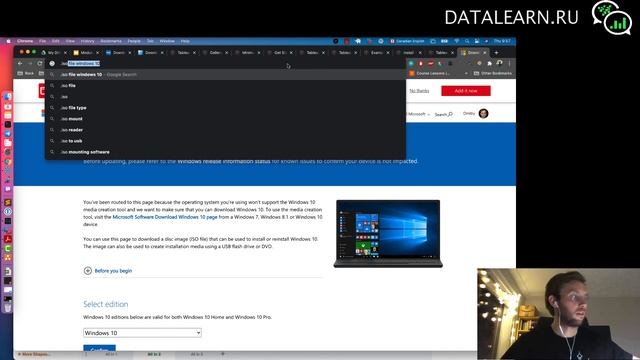Open the Bookmarks menu
640x360 pixels.
coord(111,41)
